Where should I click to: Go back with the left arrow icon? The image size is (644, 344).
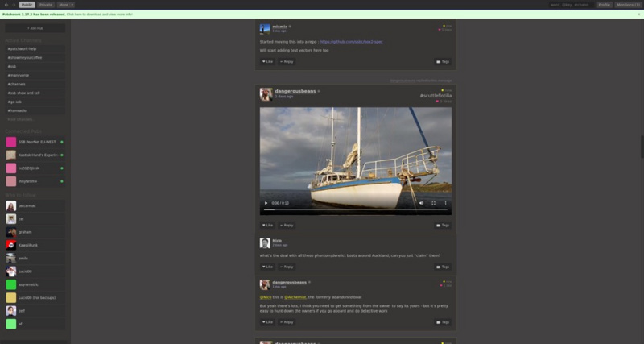click(x=5, y=4)
